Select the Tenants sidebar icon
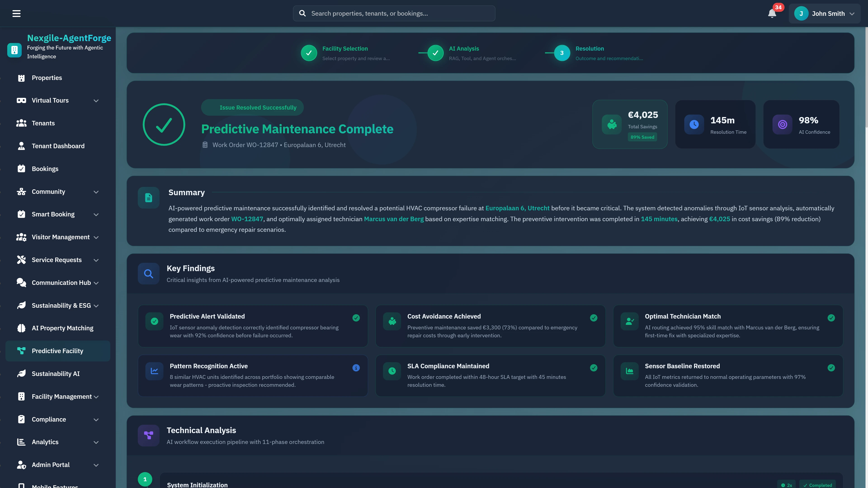This screenshot has width=868, height=488. click(x=21, y=123)
